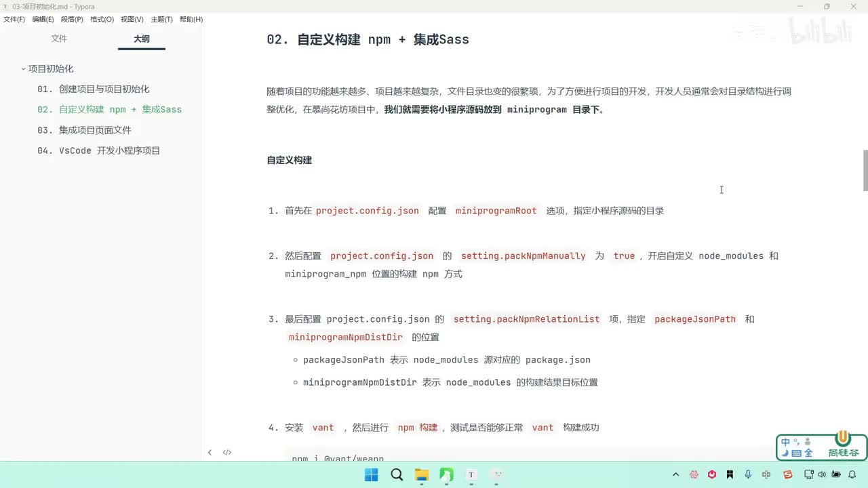Go to outline item 04. VsCode 开发小程序项目

[x=98, y=150]
